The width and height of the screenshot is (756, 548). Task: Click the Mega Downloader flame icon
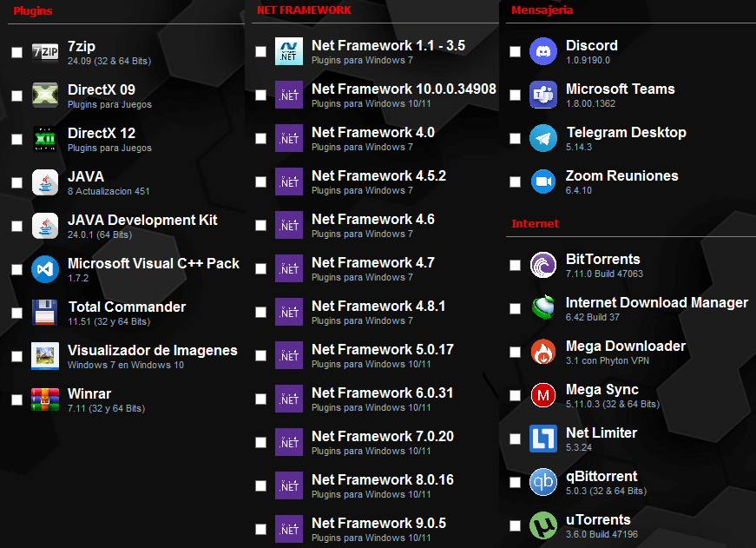542,352
